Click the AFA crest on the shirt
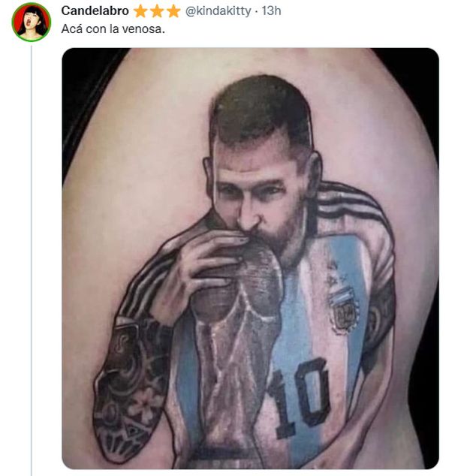Image resolution: width=458 pixels, height=476 pixels. [344, 310]
